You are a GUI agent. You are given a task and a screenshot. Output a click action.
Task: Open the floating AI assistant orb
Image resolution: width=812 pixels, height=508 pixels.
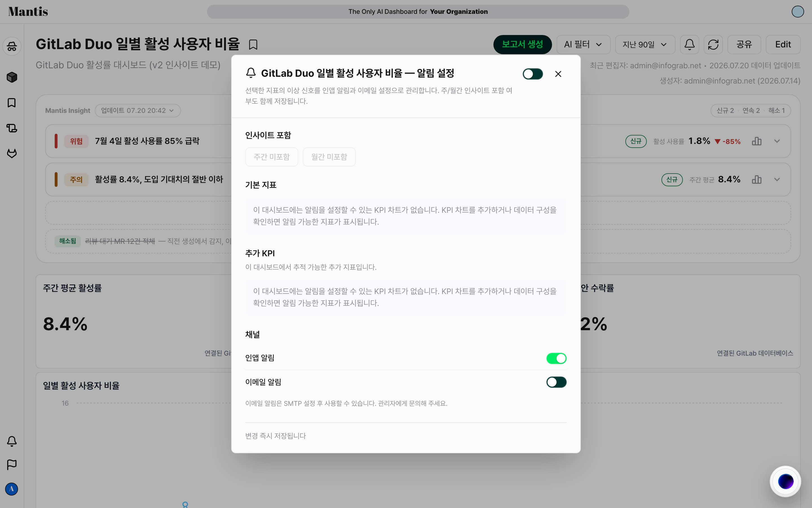785,481
